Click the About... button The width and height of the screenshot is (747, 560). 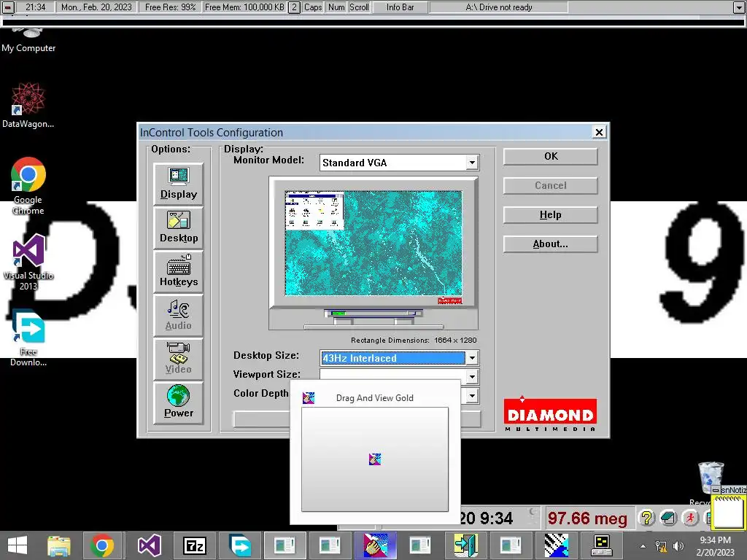(550, 244)
